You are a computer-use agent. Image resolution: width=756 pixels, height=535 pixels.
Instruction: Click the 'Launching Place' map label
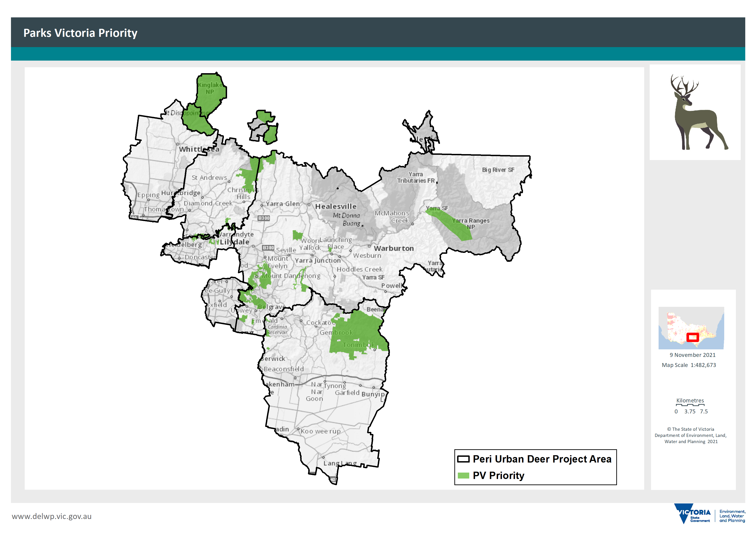point(336,243)
